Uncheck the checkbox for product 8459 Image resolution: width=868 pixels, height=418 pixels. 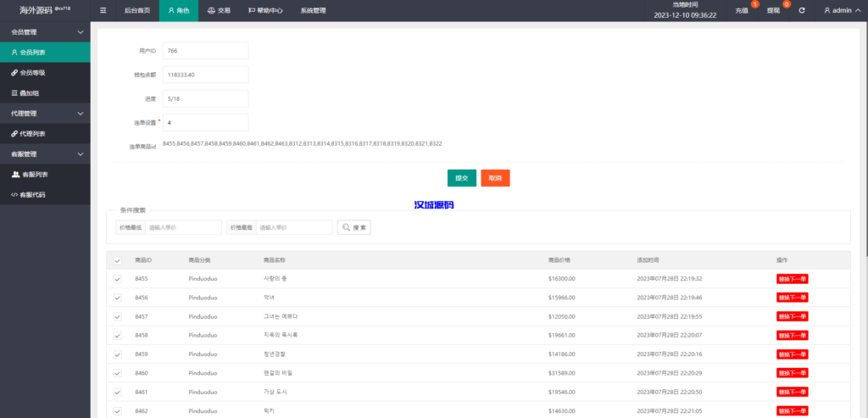tap(117, 354)
